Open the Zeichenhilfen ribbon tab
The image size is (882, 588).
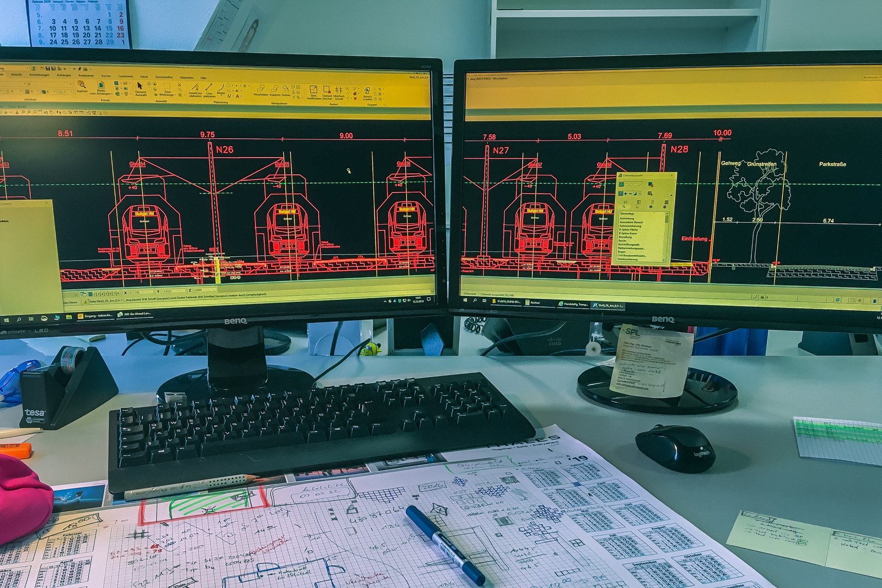[164, 77]
